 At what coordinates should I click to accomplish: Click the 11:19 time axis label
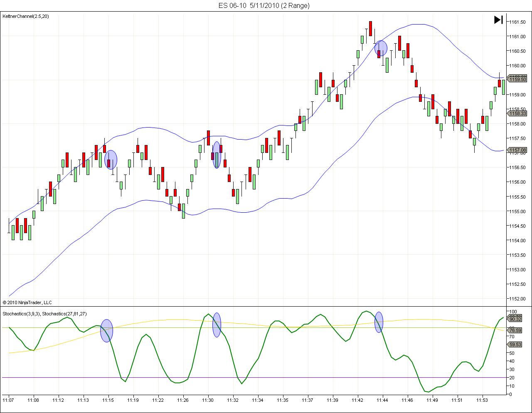pos(133,400)
